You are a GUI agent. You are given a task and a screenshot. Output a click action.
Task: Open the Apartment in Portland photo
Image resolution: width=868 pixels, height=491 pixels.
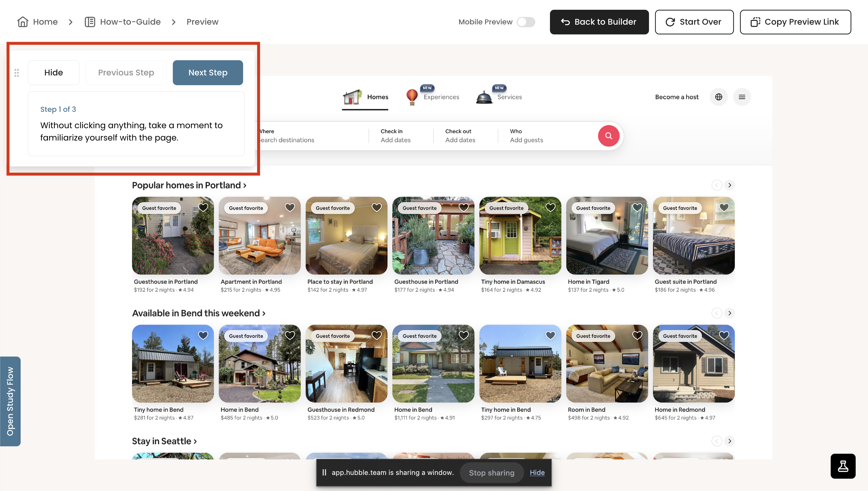coord(259,236)
